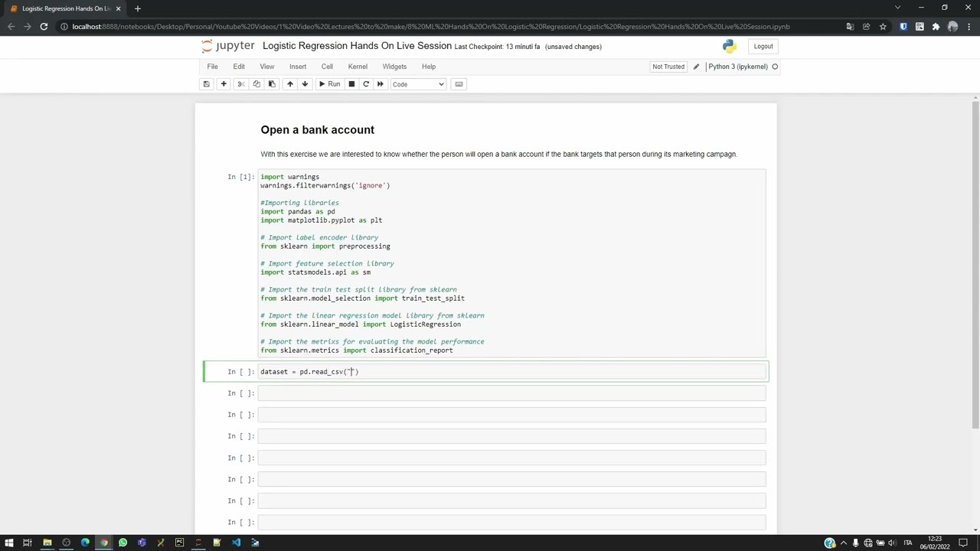The image size is (980, 551).
Task: Open Task View on taskbar
Action: tap(28, 543)
